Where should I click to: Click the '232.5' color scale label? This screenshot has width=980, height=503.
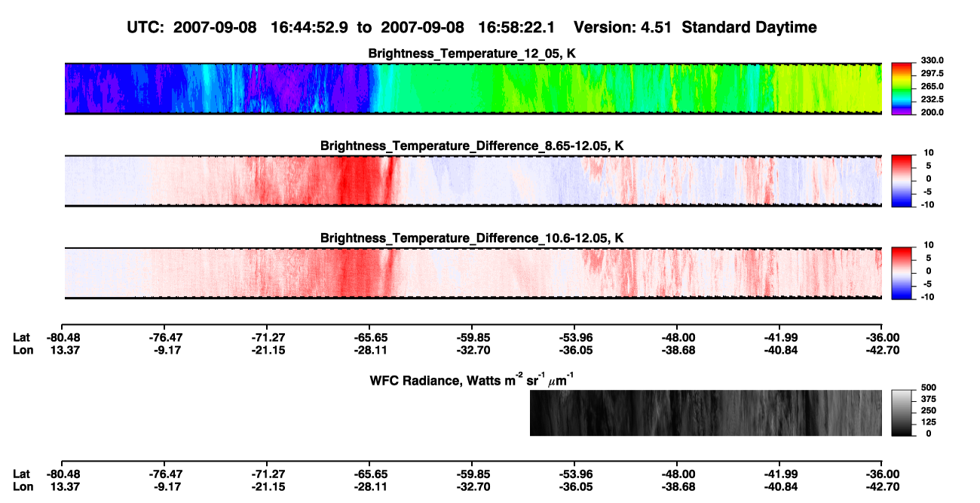[933, 99]
